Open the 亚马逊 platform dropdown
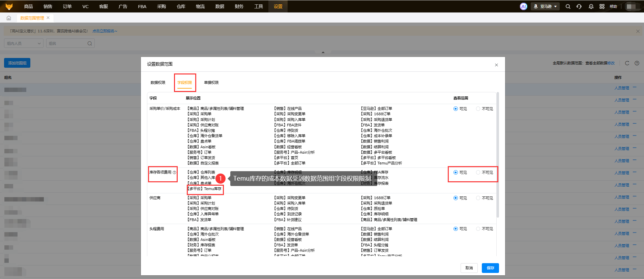The height and width of the screenshot is (279, 644). pyautogui.click(x=545, y=6)
